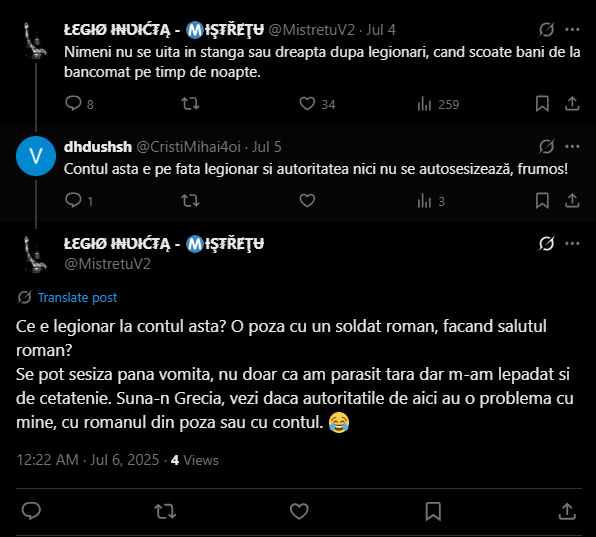Like the post with 34 likes

pos(307,103)
